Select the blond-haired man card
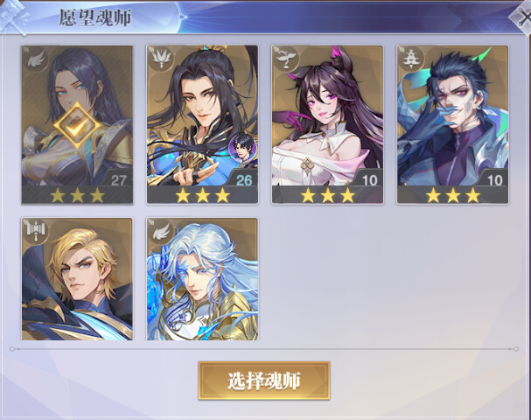The image size is (531, 420). click(77, 279)
